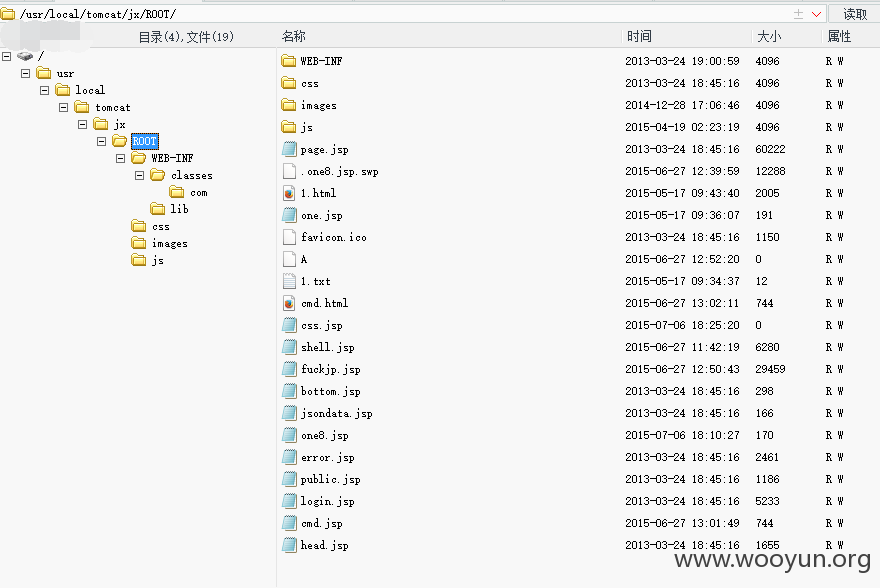
Task: Click the WEB-INF folder icon in file list
Action: pyautogui.click(x=288, y=61)
